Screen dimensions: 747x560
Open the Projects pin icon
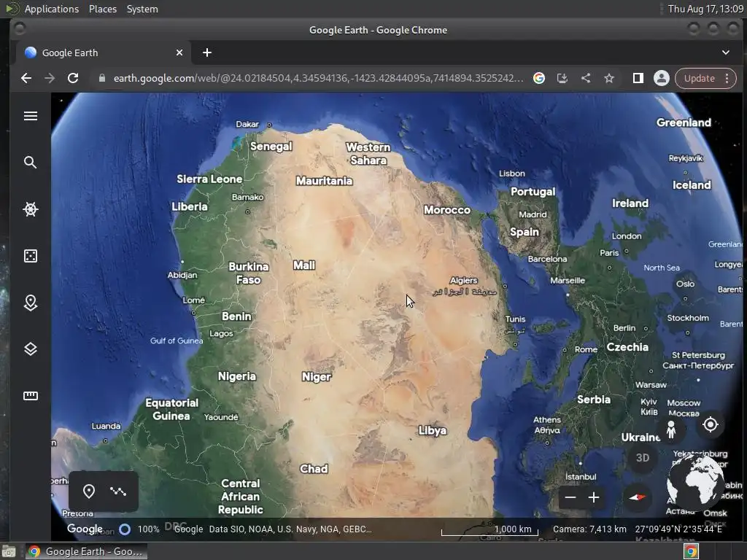click(31, 303)
